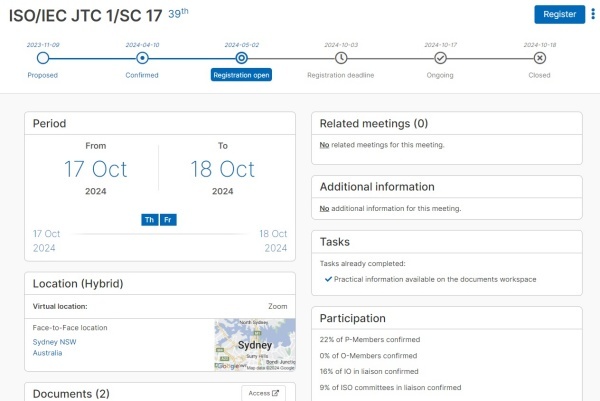Viewport: 600px width, 401px height.
Task: Click the Australia country link
Action: [x=48, y=353]
